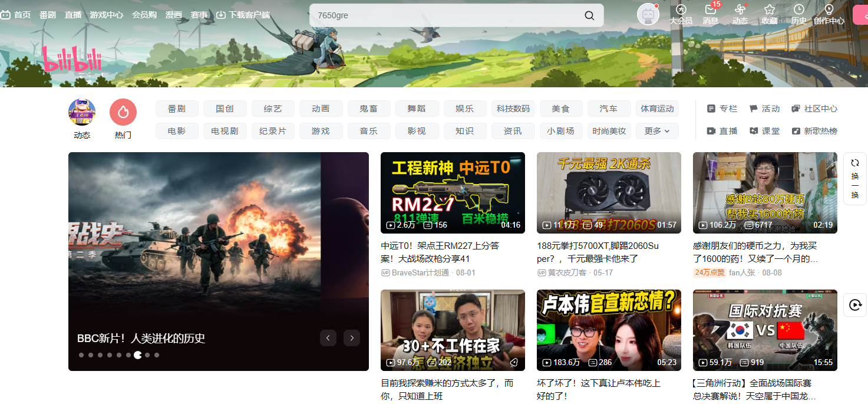The image size is (868, 404).
Task: Open 专栏 column link
Action: click(722, 109)
